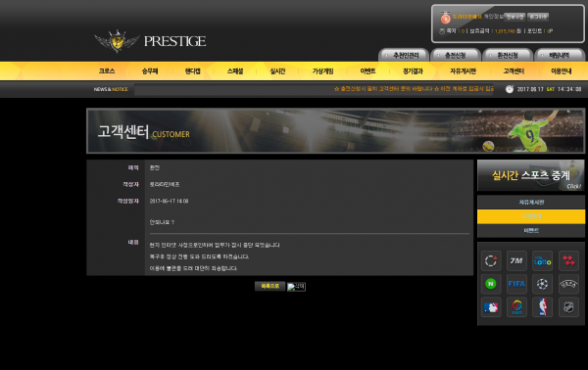
Task: Click the 로그아웃 button in user panel
Action: pyautogui.click(x=538, y=17)
